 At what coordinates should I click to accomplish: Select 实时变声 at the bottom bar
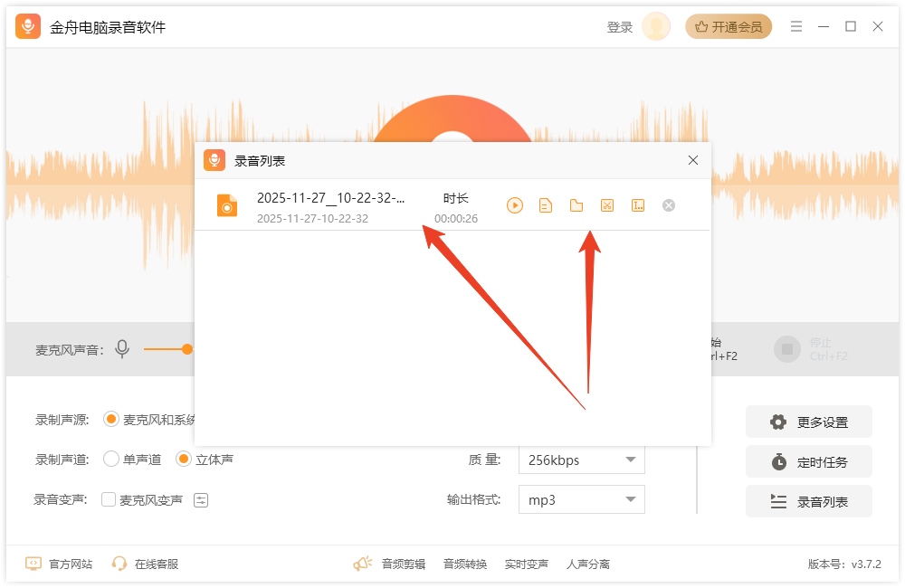(x=528, y=563)
